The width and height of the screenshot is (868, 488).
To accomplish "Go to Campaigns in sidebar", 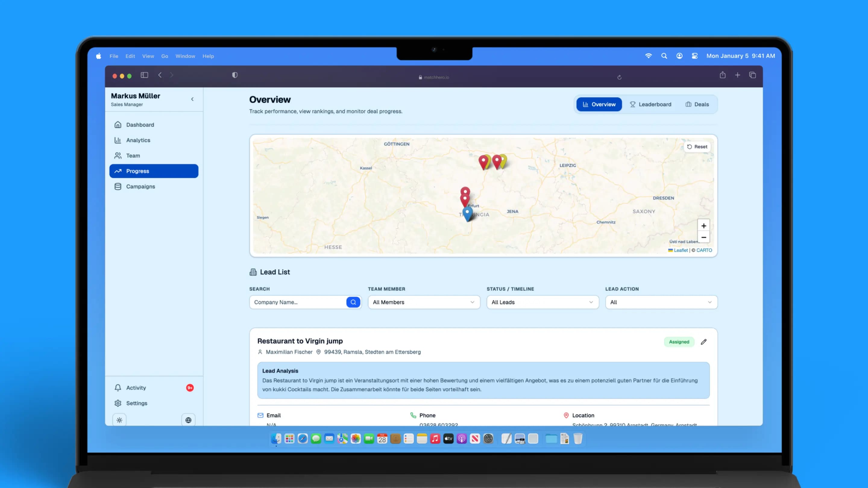I will (x=140, y=186).
